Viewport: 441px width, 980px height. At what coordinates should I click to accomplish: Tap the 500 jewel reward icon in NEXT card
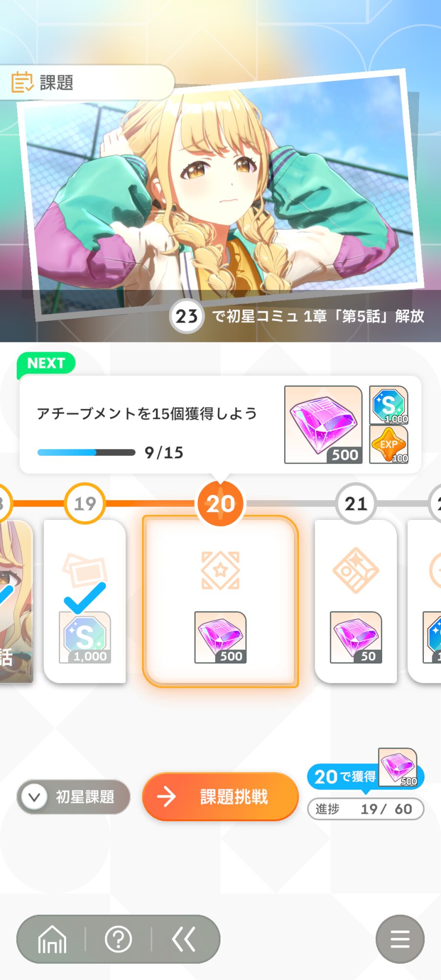point(323,425)
